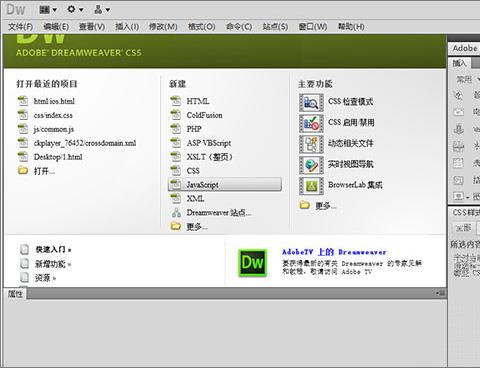Open recent file html/ios.html
This screenshot has width=480, height=368.
[x=54, y=101]
